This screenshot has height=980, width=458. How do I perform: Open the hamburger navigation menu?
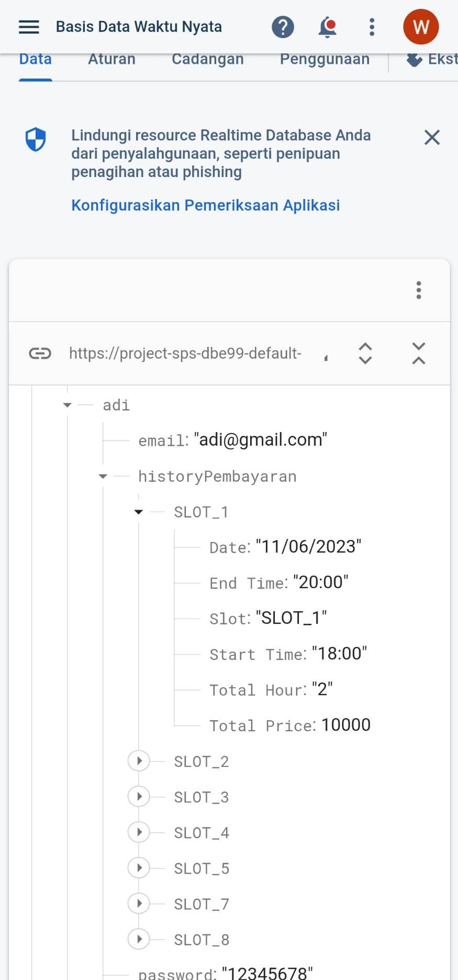tap(29, 27)
